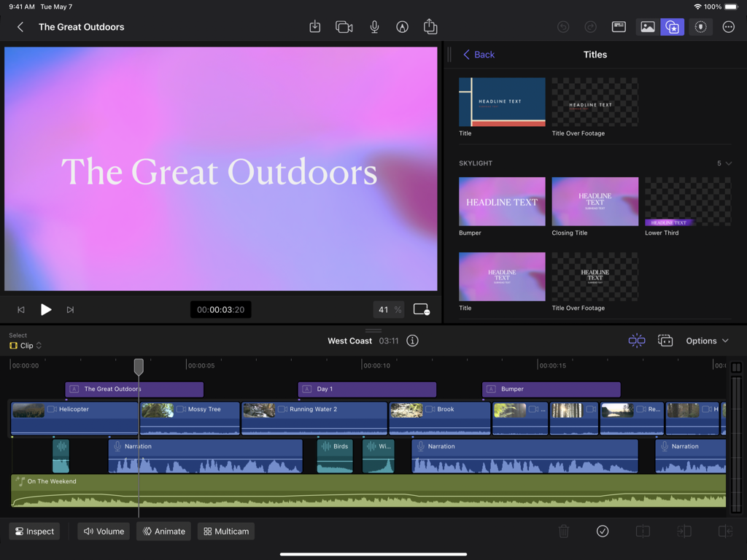Click the Back button in the Titles panel

[x=479, y=54]
